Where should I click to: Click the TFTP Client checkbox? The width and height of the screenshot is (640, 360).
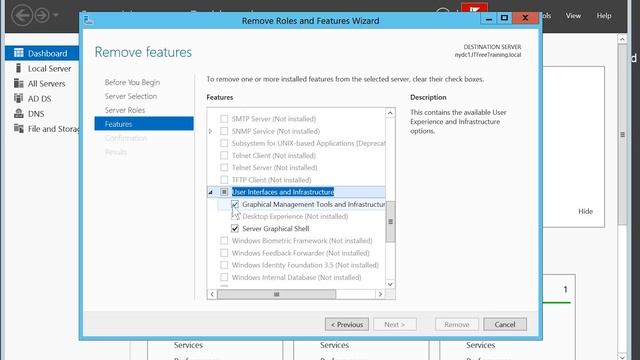tap(224, 180)
